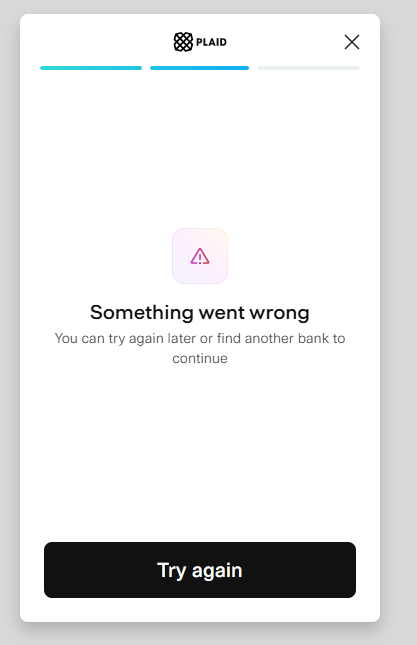
Task: Click the exclamation mark inside the triangle
Action: (x=200, y=258)
